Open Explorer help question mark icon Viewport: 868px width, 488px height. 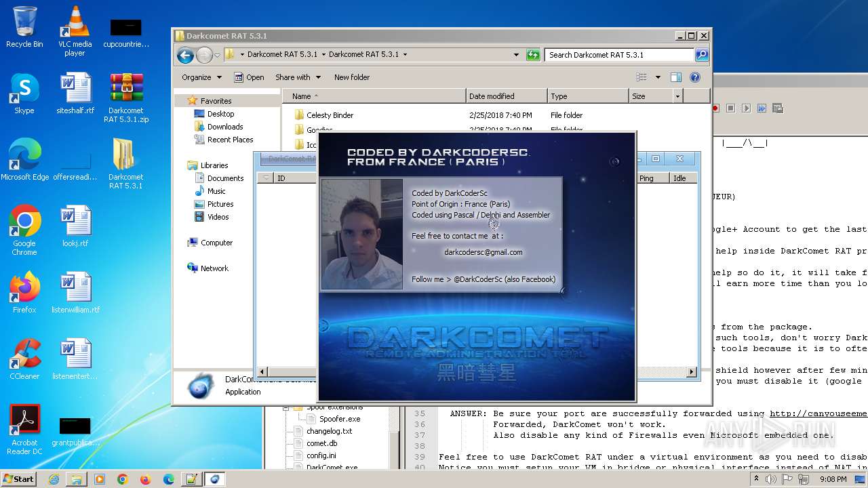click(x=695, y=77)
